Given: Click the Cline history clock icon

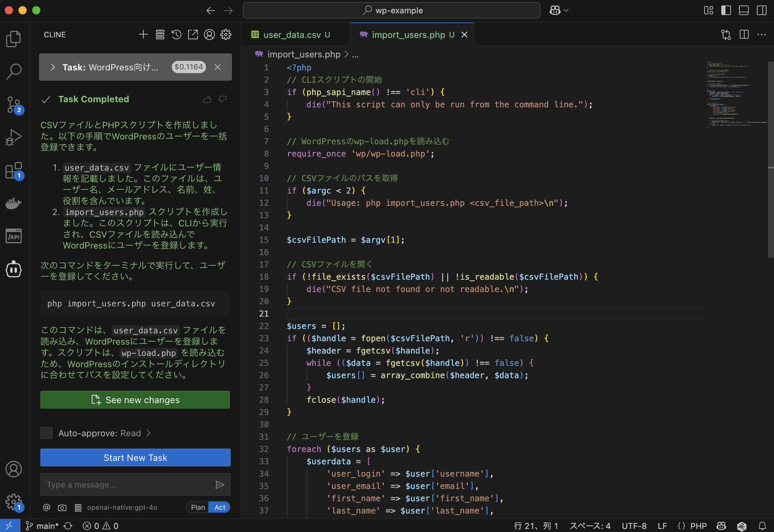Looking at the screenshot, I should [x=177, y=35].
